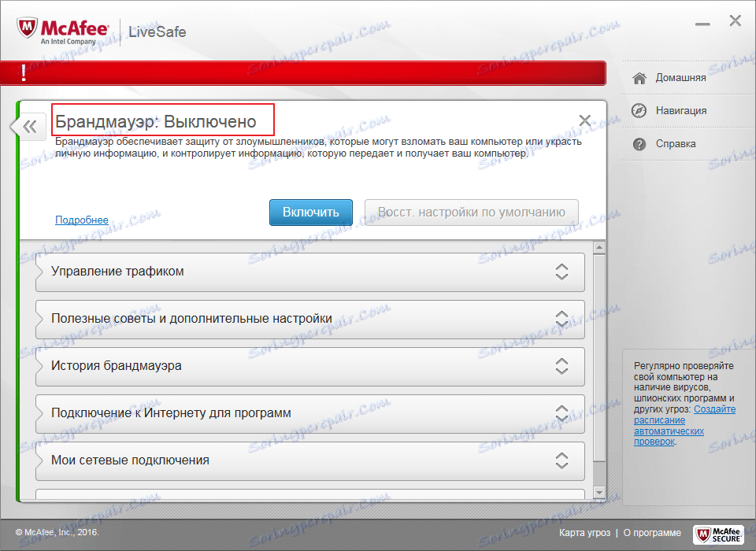Click the McAfee SECURE badge
This screenshot has height=551, width=756.
[718, 534]
